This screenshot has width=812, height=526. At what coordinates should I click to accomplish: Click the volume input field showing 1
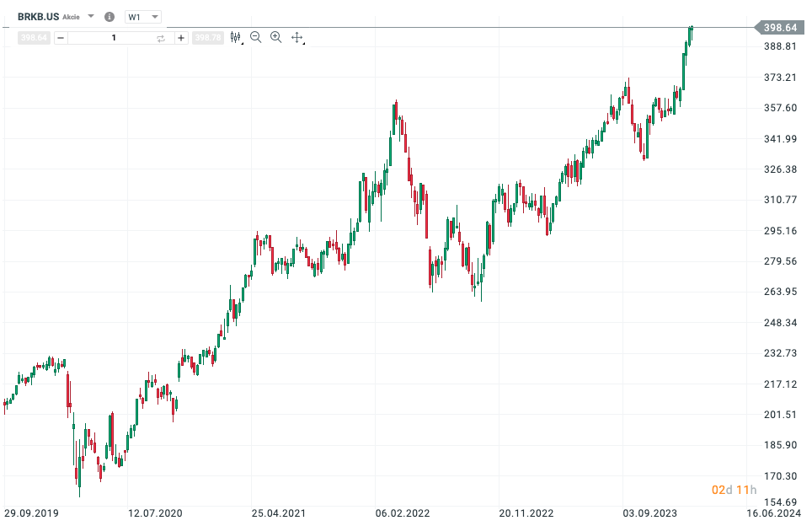[114, 38]
